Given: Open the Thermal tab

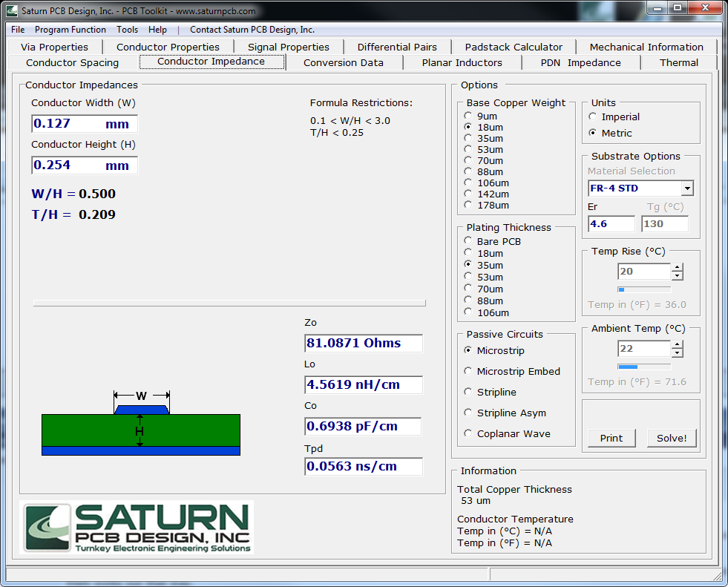Looking at the screenshot, I should click(x=679, y=62).
